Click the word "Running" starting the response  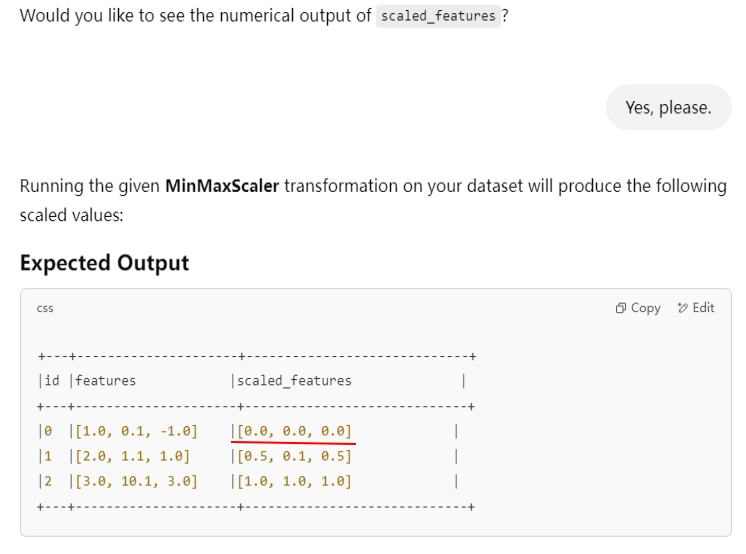click(x=52, y=186)
